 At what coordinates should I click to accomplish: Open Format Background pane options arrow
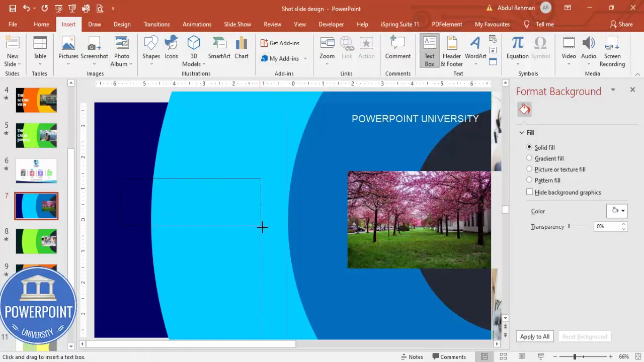tap(613, 90)
